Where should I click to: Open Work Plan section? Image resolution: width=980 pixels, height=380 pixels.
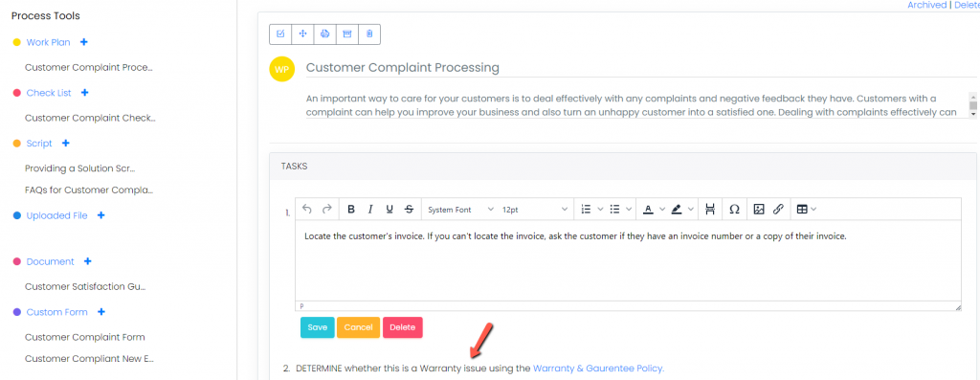click(x=48, y=42)
